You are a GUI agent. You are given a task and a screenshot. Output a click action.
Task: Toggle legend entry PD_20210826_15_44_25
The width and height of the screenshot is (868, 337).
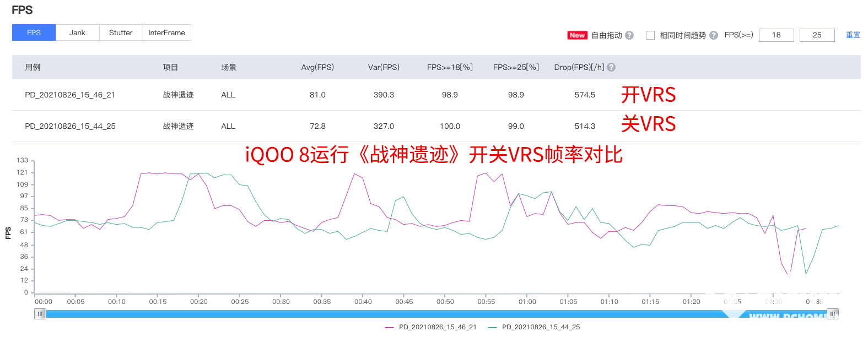coord(534,327)
